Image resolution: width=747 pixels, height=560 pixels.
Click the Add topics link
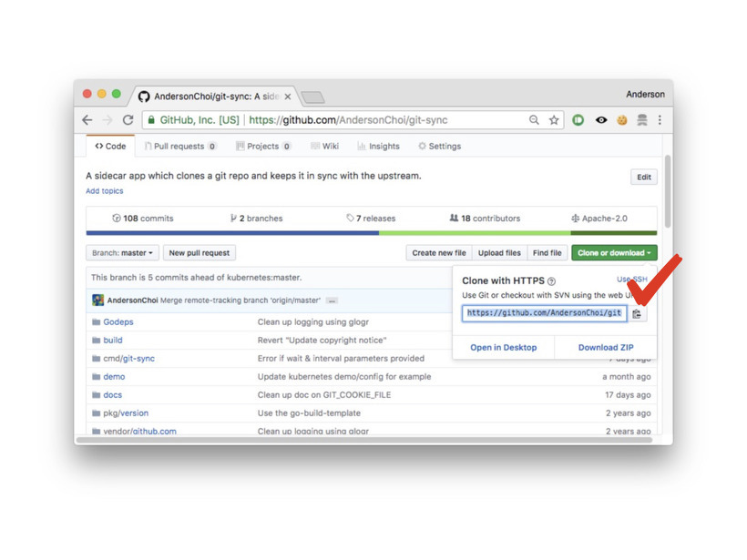pyautogui.click(x=105, y=191)
